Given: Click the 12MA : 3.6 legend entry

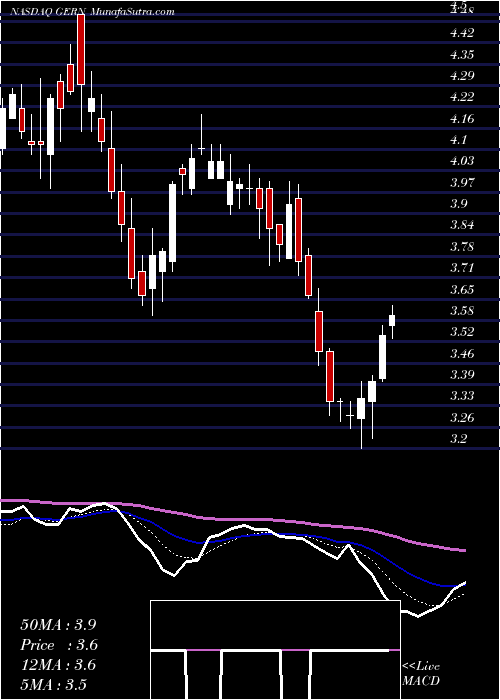Looking at the screenshot, I should tap(58, 665).
